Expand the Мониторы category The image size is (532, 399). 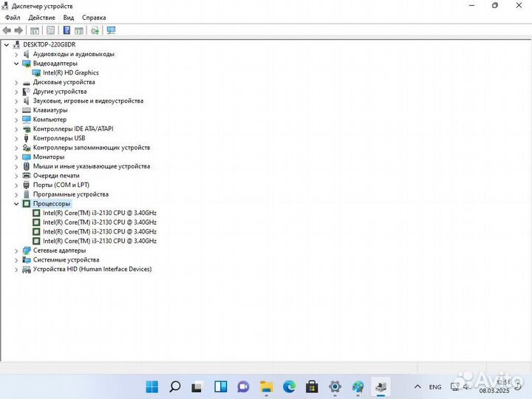pos(16,157)
